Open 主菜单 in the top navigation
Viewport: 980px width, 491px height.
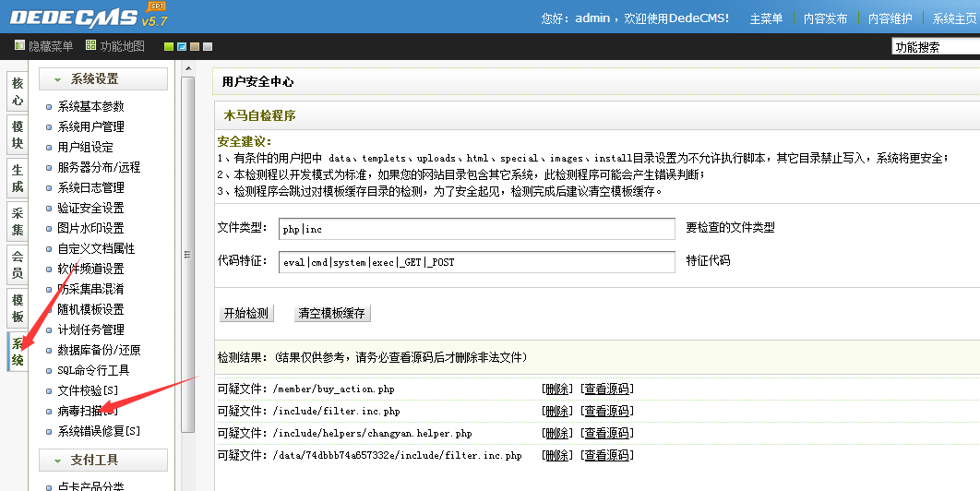[x=766, y=18]
